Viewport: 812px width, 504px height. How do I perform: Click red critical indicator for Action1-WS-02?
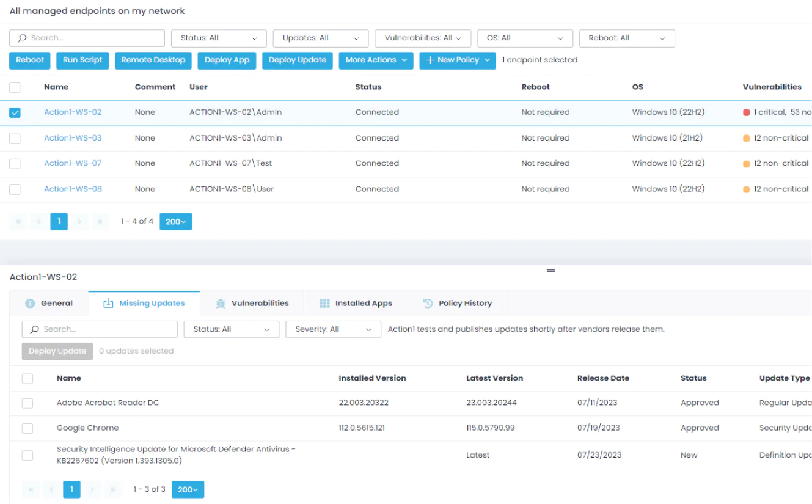[746, 112]
